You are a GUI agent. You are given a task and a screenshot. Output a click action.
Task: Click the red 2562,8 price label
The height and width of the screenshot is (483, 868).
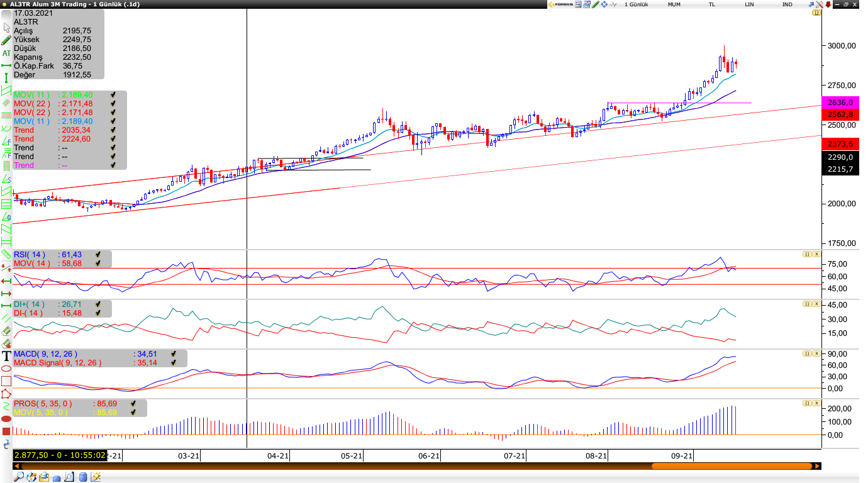point(840,114)
